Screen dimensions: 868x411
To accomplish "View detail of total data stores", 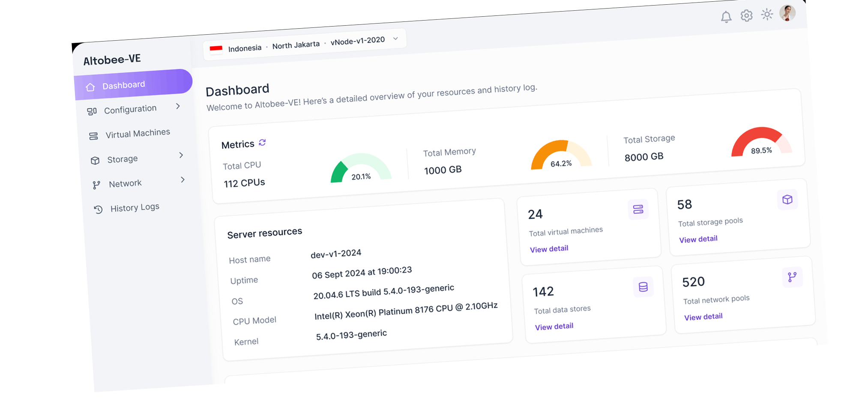I will tap(554, 326).
